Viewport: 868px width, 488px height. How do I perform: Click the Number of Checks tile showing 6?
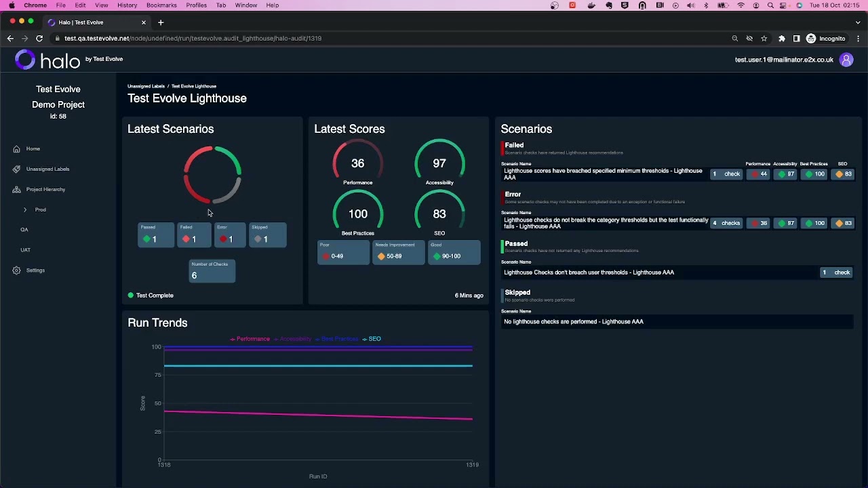click(x=212, y=271)
